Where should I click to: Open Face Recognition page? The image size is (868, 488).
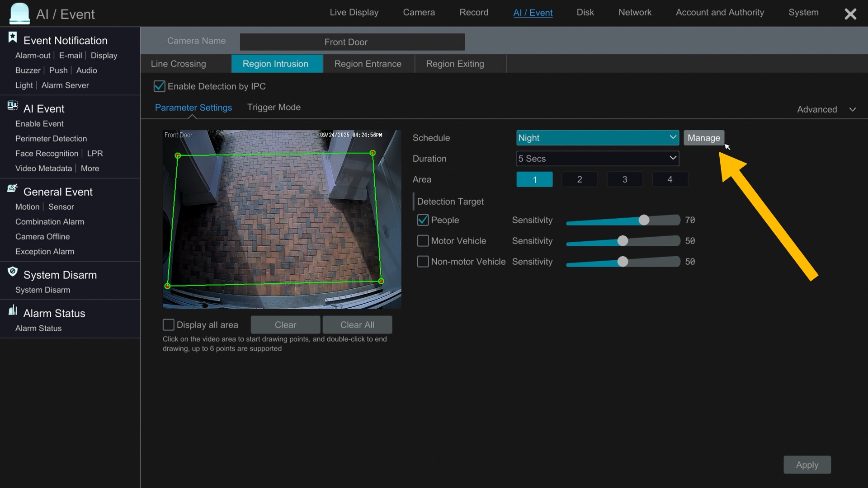pos(47,154)
